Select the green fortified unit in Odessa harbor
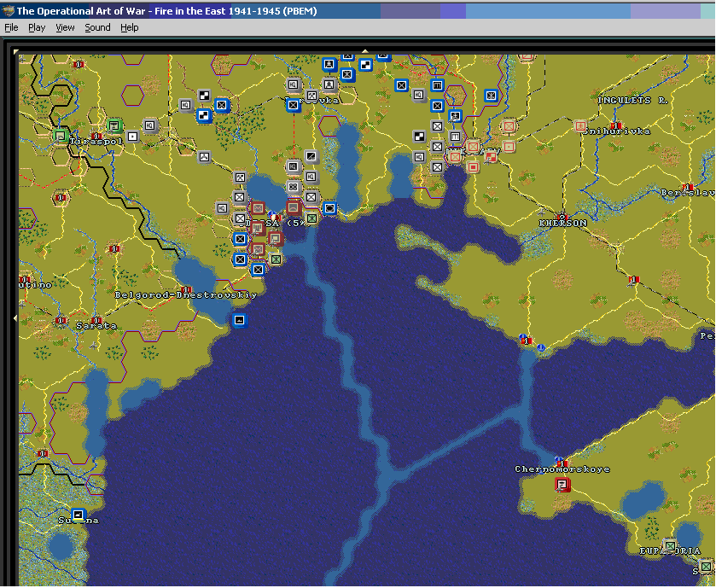 pyautogui.click(x=311, y=218)
